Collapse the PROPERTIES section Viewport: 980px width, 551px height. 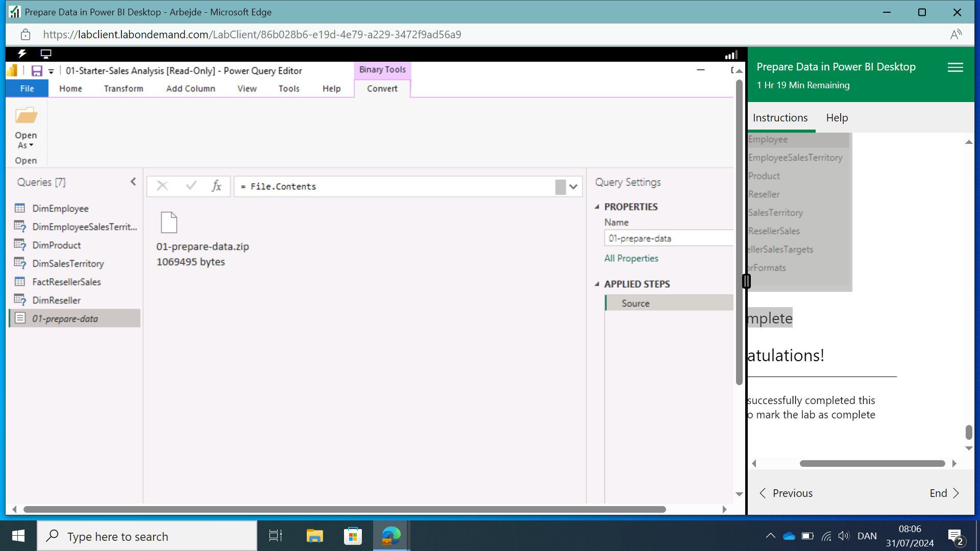597,207
